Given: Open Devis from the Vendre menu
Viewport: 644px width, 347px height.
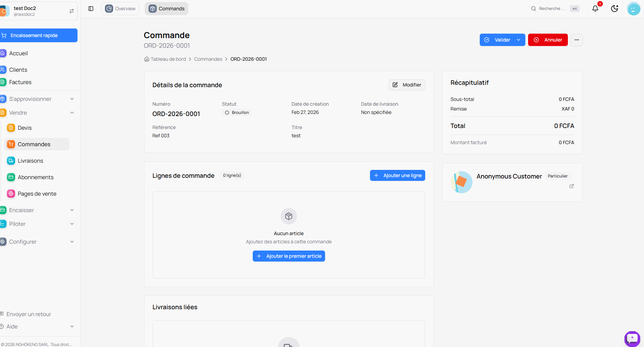Looking at the screenshot, I should tap(25, 127).
